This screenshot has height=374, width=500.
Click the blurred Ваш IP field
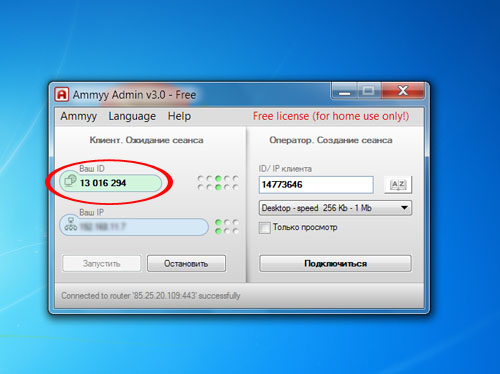click(x=134, y=227)
